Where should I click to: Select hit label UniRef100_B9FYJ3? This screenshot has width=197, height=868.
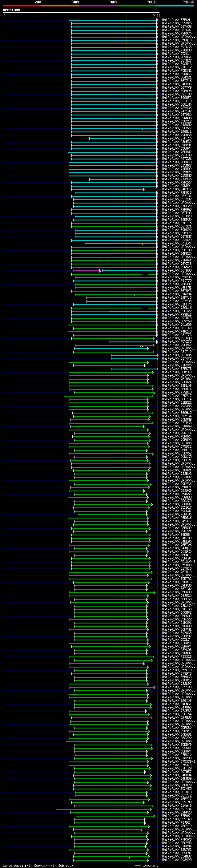click(177, 297)
